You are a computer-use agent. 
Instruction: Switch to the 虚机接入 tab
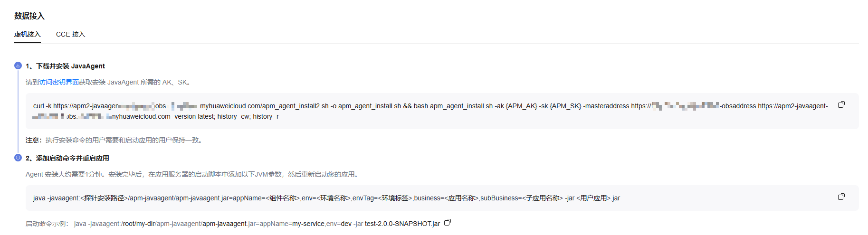(28, 35)
